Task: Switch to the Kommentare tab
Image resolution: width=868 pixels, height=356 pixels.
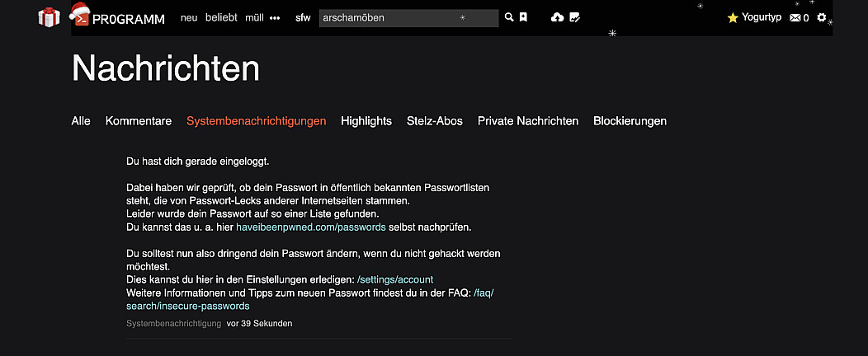Action: pos(139,121)
